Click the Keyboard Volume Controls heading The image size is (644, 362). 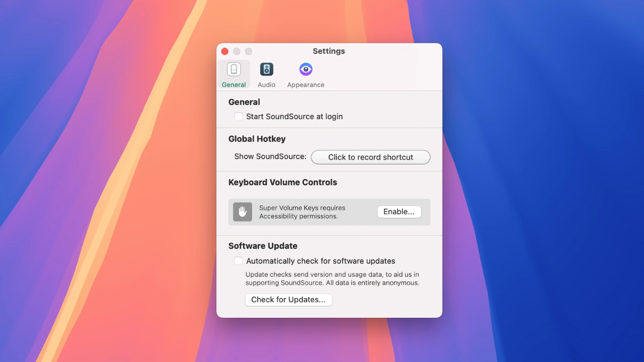283,182
